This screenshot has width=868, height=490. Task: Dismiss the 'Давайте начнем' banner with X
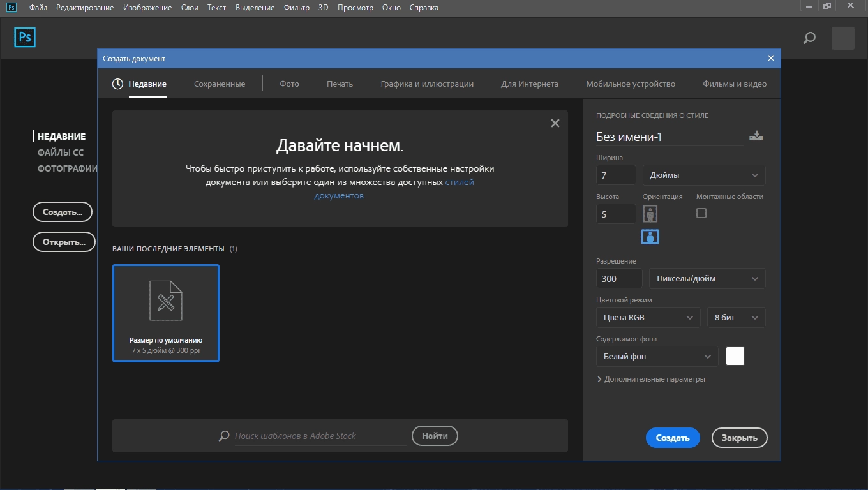(x=555, y=123)
